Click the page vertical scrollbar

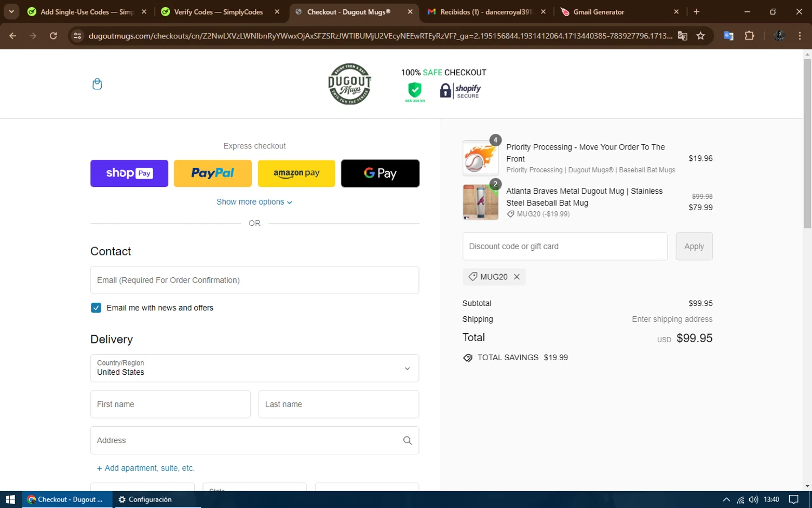(807, 144)
